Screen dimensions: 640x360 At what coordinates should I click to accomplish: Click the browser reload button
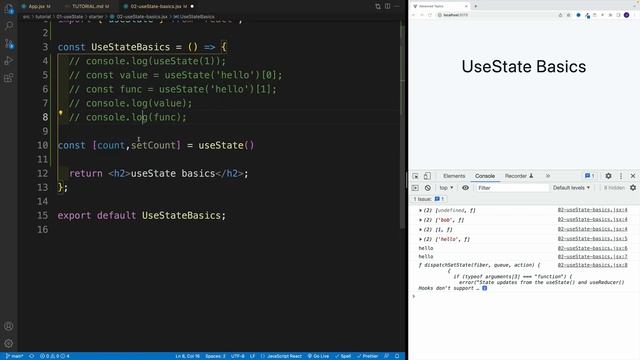tap(430, 15)
